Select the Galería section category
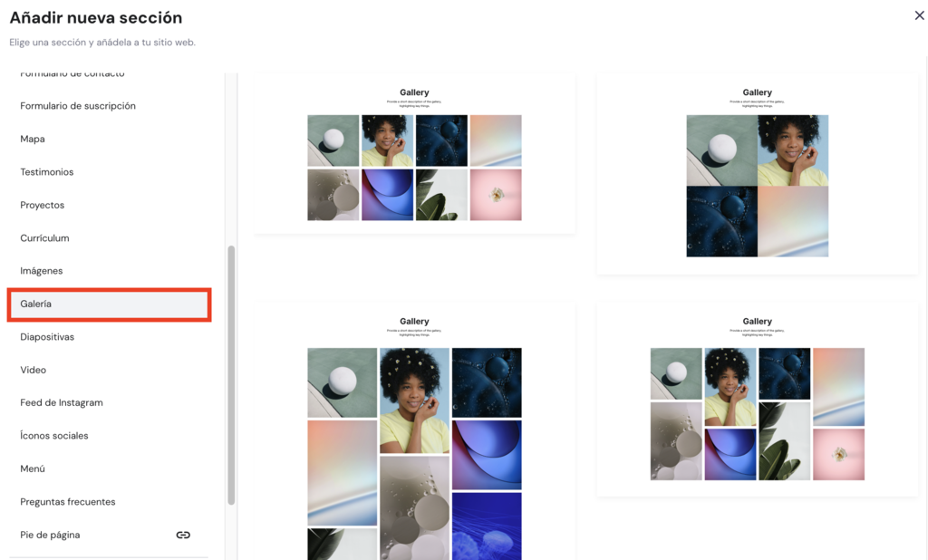The image size is (928, 560). [110, 304]
